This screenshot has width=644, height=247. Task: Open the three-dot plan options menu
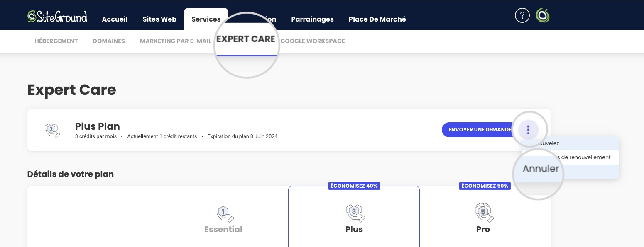[528, 130]
